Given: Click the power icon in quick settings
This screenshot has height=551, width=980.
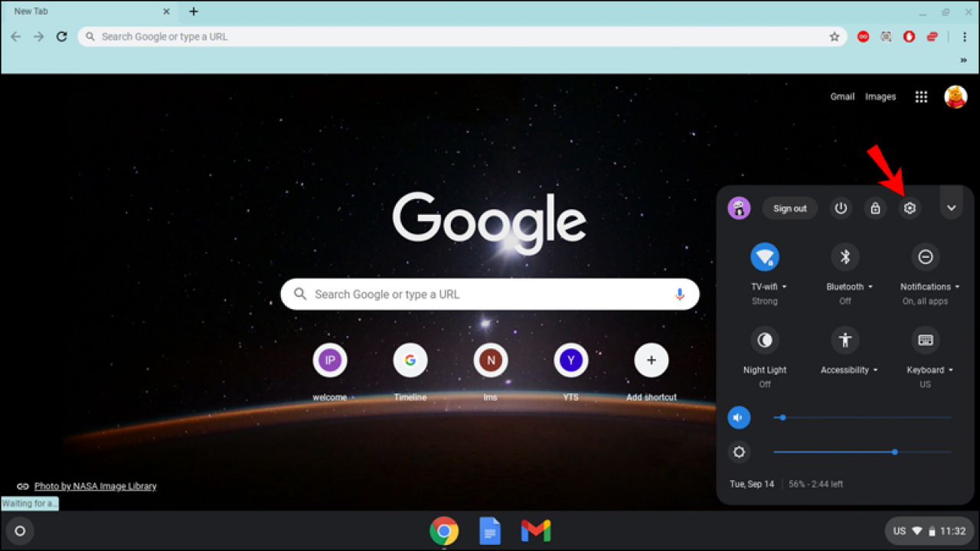Looking at the screenshot, I should point(841,207).
